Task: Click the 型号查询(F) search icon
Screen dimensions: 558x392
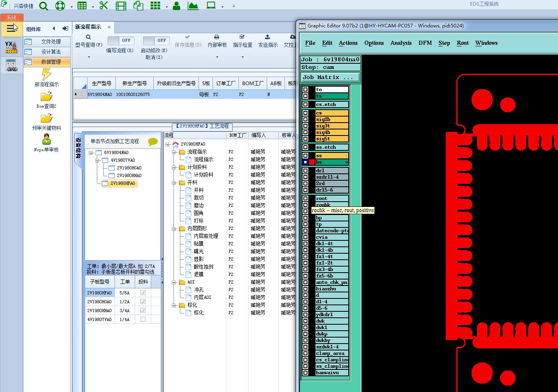Action: coord(88,37)
